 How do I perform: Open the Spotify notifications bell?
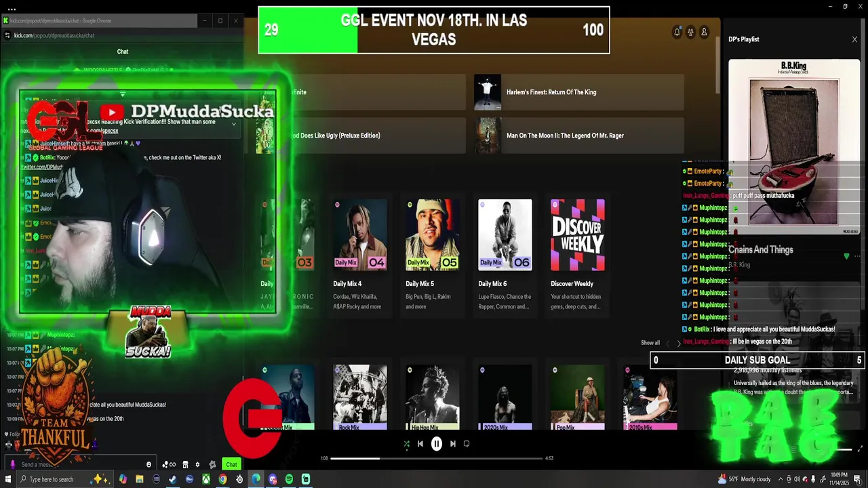pos(677,32)
